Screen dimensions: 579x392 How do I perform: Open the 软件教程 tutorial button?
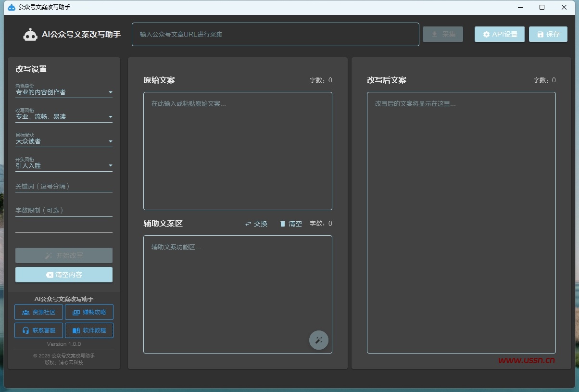(89, 330)
